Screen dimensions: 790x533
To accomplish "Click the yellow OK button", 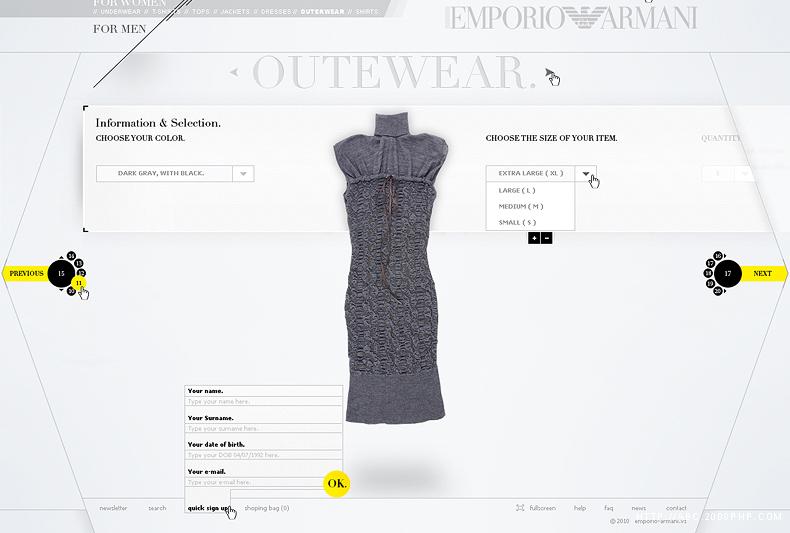I will click(337, 484).
